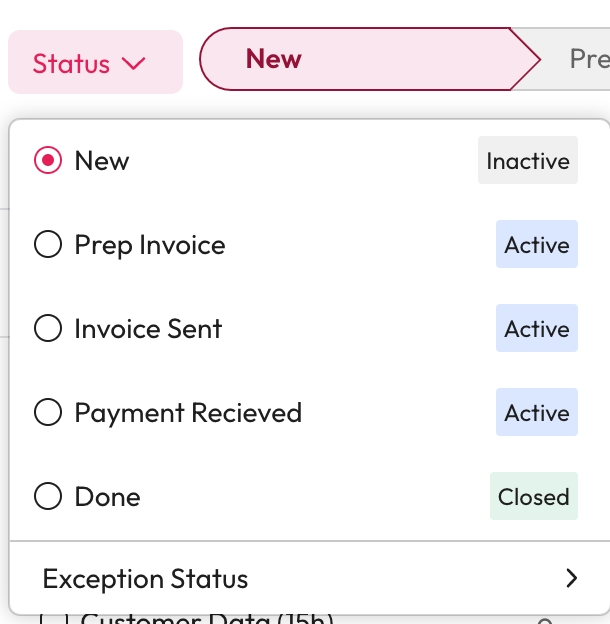Click the right arrow next to Exception Status
The height and width of the screenshot is (624, 610).
point(571,578)
